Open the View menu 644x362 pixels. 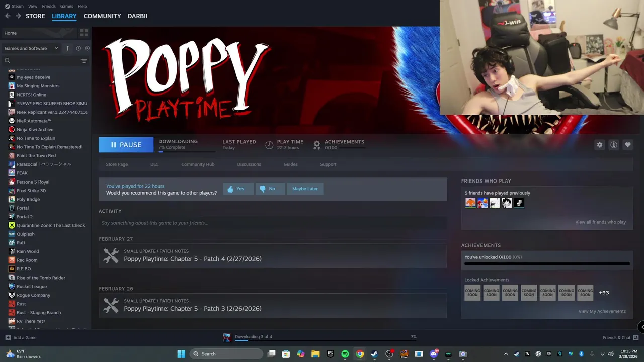[x=33, y=6]
